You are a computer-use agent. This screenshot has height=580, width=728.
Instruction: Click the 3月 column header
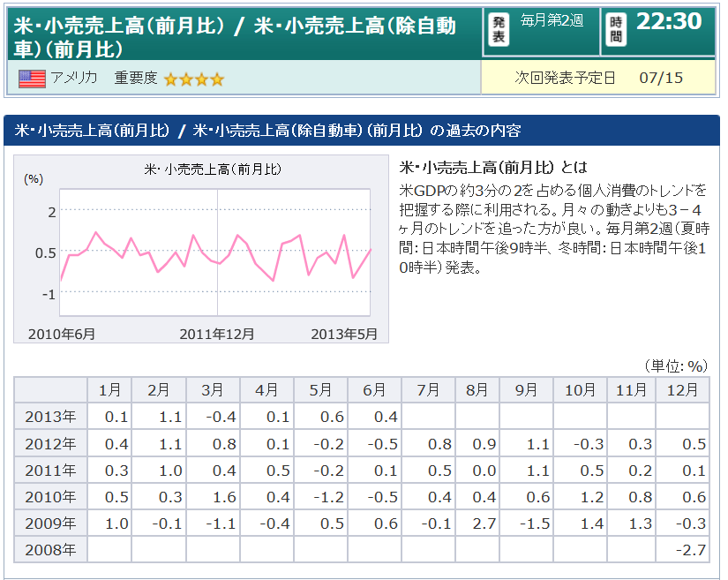[x=213, y=389]
